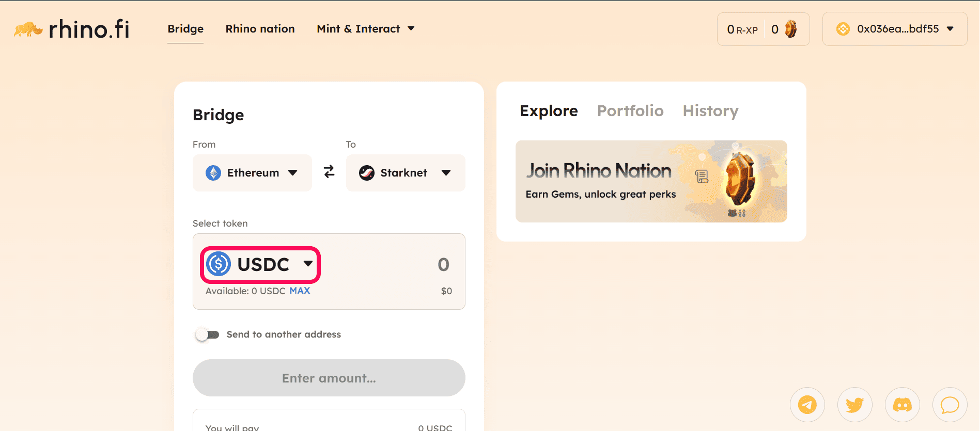Open the wallet address 0x036ea...bdf55 menu
The height and width of the screenshot is (431, 980).
895,29
